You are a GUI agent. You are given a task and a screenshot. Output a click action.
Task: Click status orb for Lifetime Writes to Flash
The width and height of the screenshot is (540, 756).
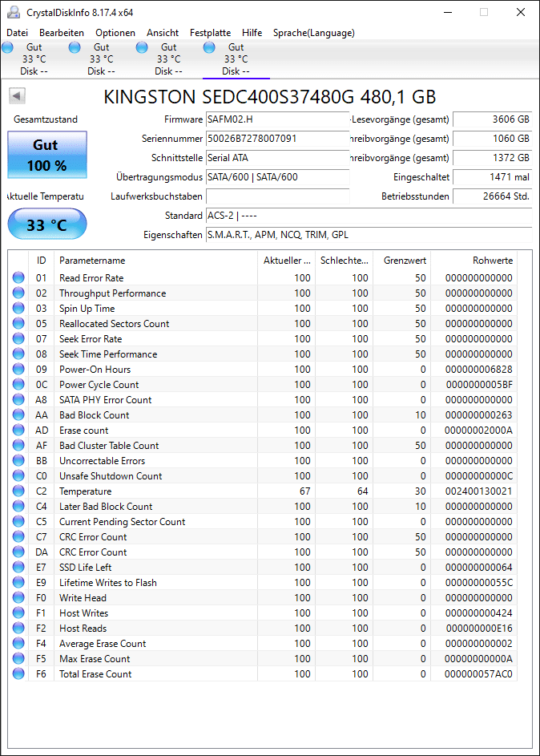click(18, 582)
